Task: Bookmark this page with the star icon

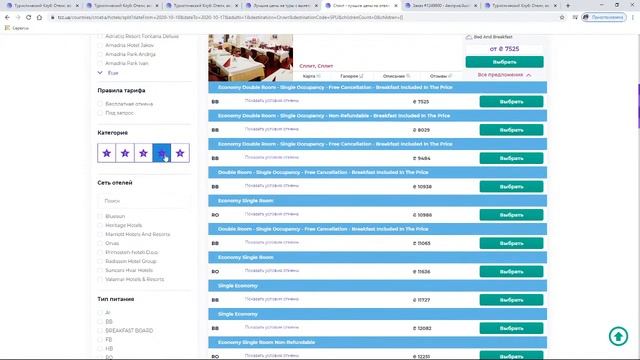Action: [x=562, y=18]
